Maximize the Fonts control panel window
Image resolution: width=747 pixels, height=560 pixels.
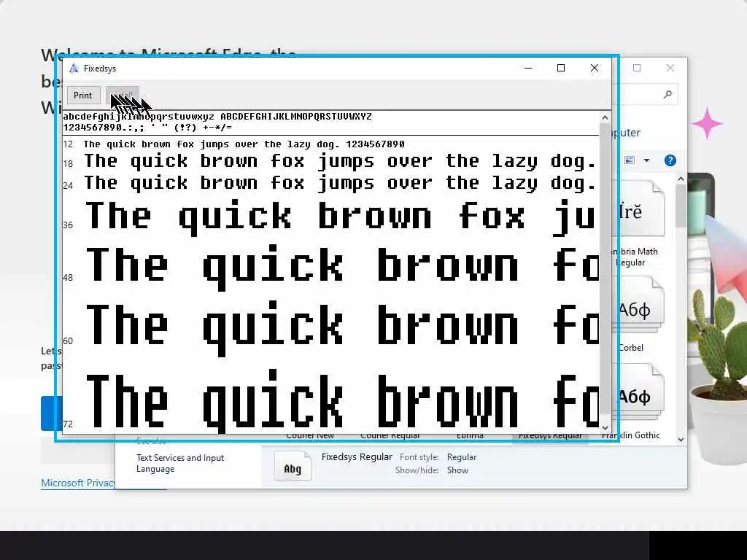637,68
